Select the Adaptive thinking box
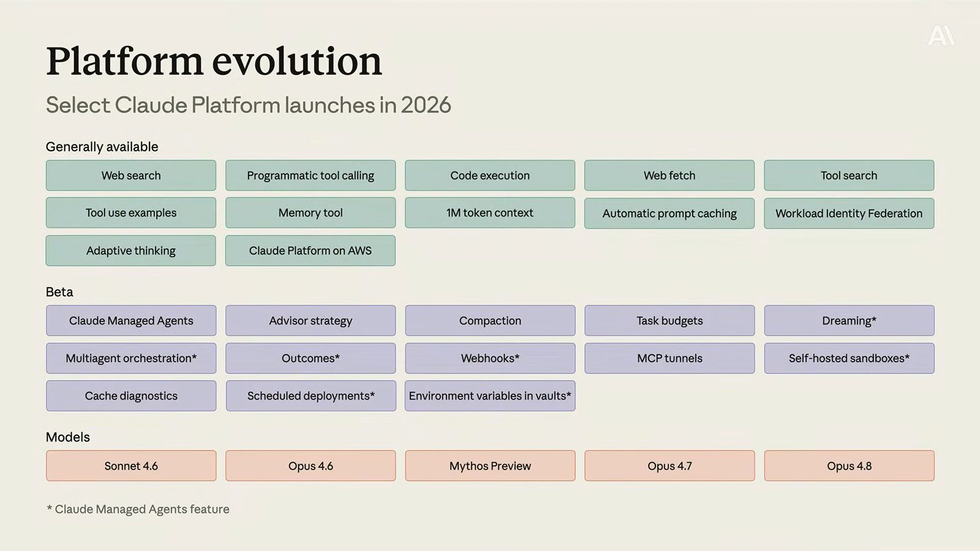This screenshot has width=980, height=551. [x=131, y=251]
